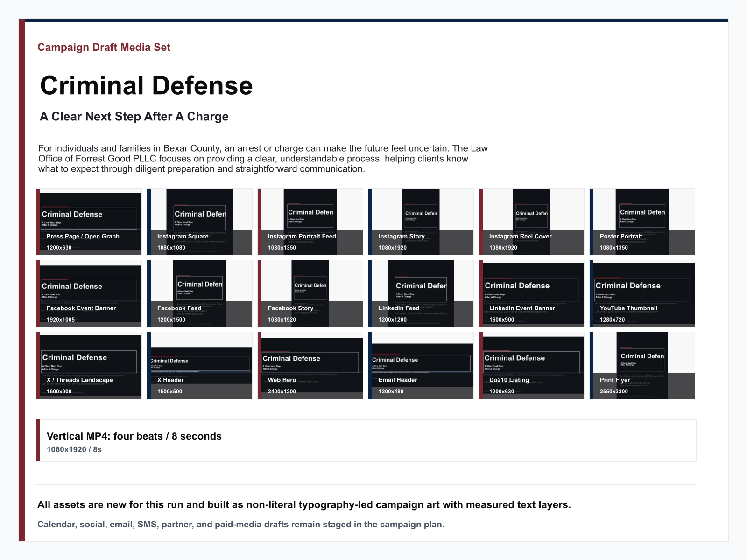Click the Facebook Story thumbnail
747x560 pixels.
click(x=310, y=294)
